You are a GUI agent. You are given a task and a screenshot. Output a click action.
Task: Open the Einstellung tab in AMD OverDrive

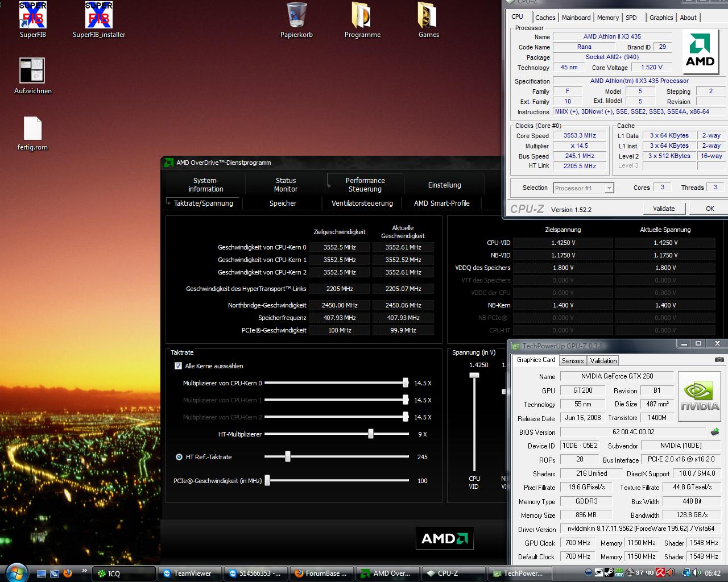445,185
